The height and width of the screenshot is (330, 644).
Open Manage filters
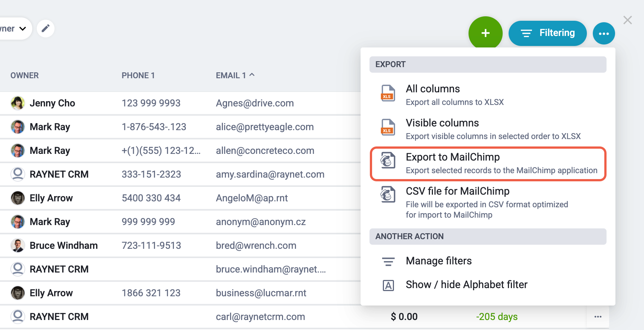488,261
